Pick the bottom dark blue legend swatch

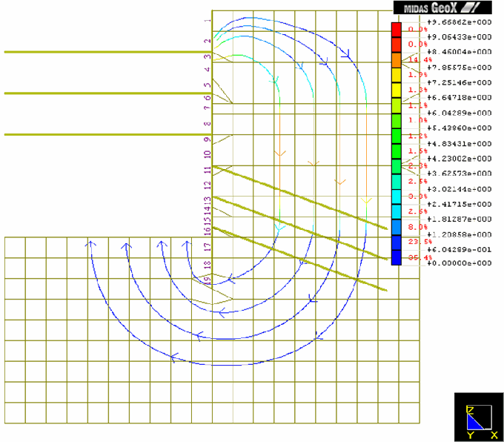(397, 257)
